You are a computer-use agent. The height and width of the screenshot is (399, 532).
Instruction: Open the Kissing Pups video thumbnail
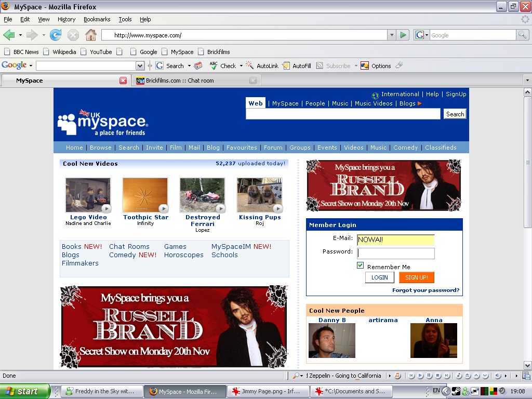260,195
